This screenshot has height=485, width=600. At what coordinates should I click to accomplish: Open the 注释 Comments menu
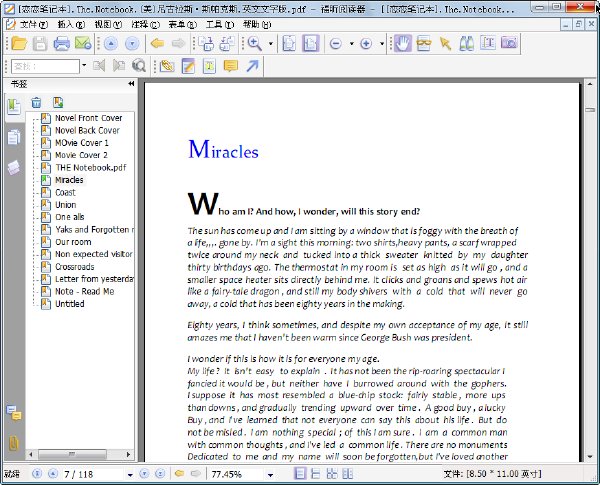(x=145, y=25)
